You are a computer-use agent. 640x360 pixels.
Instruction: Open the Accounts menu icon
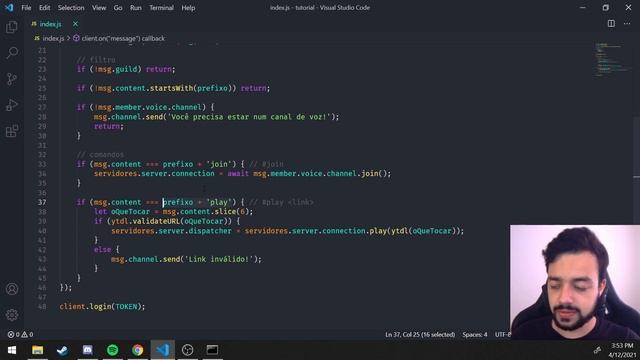pyautogui.click(x=12, y=289)
